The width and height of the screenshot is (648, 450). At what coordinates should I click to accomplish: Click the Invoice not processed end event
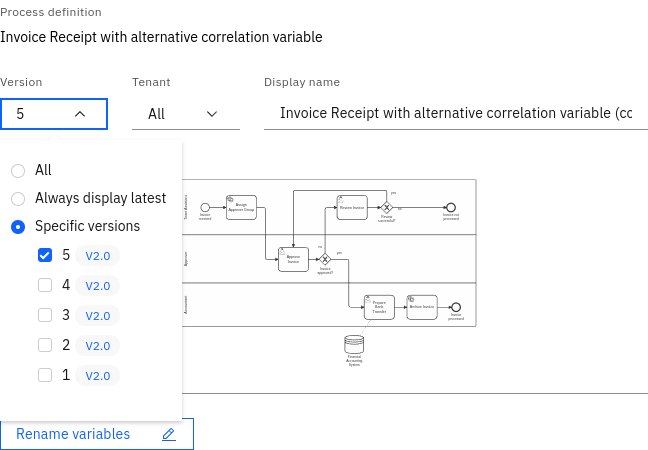point(451,208)
